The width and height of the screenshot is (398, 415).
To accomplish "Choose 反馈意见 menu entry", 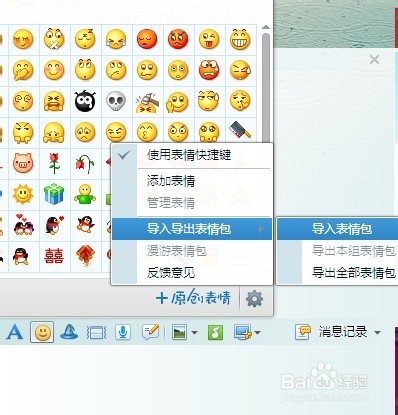I will tap(192, 273).
